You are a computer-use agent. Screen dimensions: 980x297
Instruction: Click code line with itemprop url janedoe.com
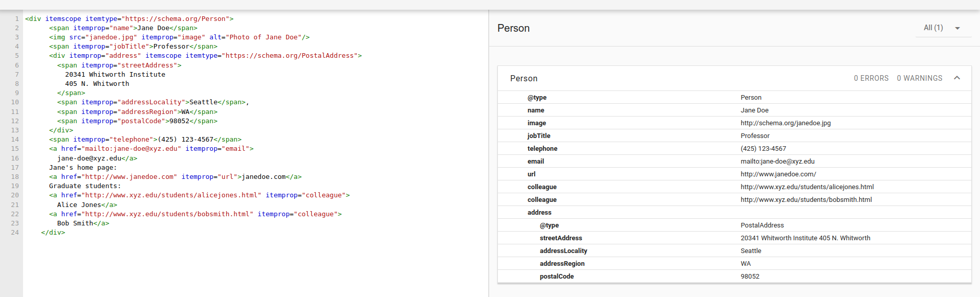point(176,177)
